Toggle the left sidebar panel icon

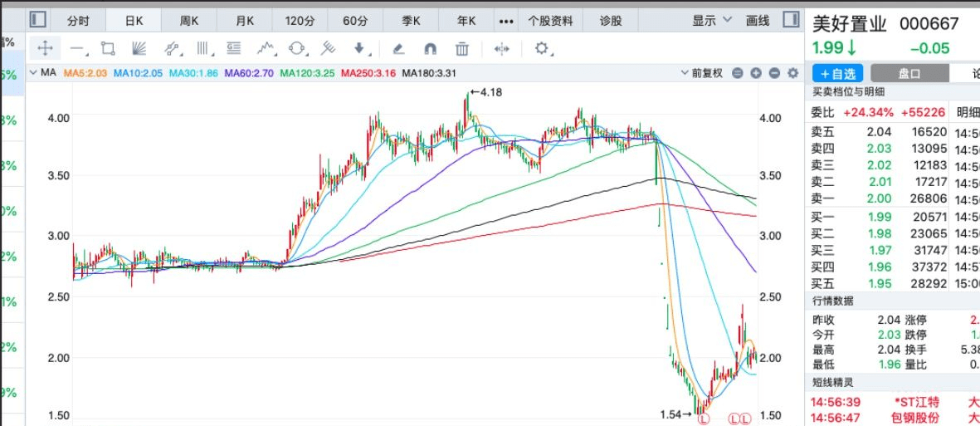click(38, 20)
